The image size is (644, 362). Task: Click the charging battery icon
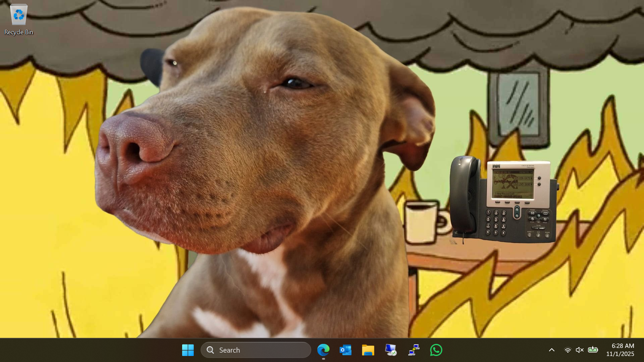click(x=593, y=350)
